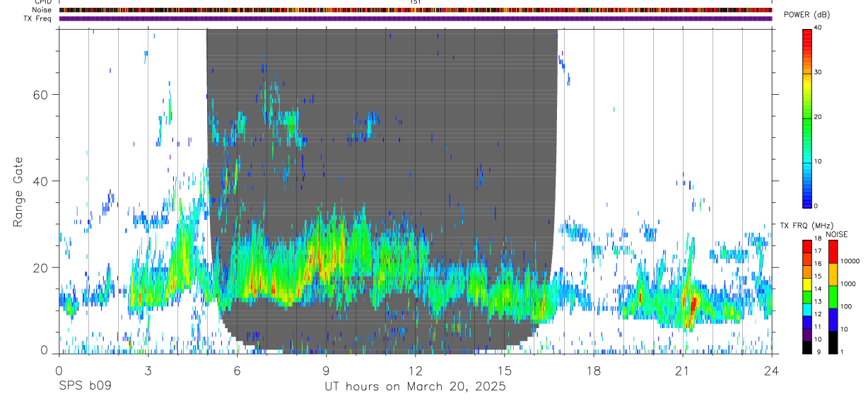Click the x-axis tick label "24"
Screen dimensions: 868x401
pos(772,370)
